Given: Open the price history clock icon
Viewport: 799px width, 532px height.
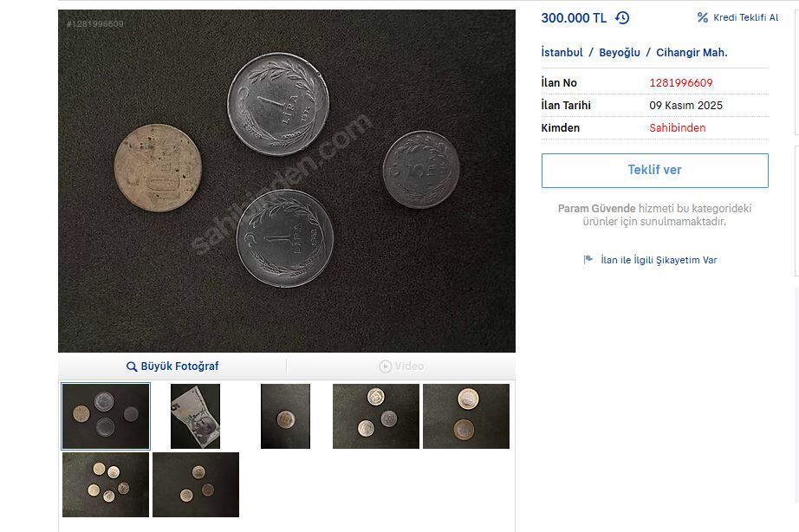Looking at the screenshot, I should tap(622, 18).
